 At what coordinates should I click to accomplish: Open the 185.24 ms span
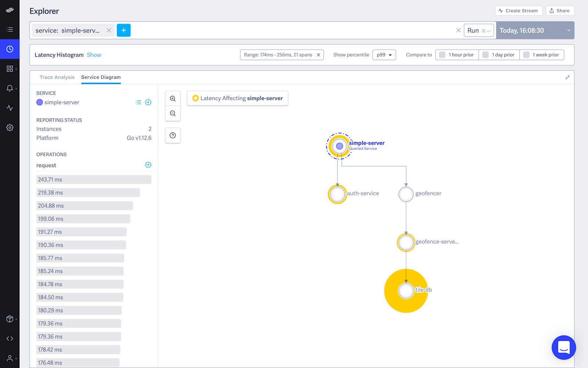click(x=80, y=271)
